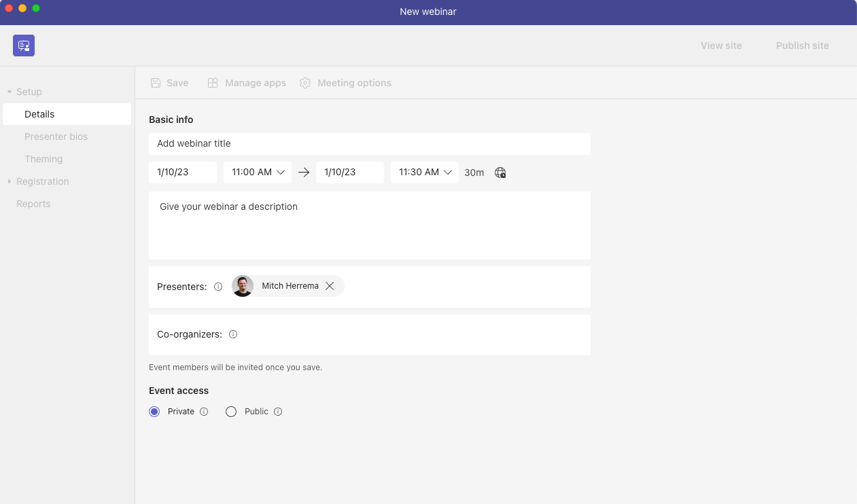Screen dimensions: 857x504
Task: Click the Co-organizers info icon
Action: (x=233, y=334)
